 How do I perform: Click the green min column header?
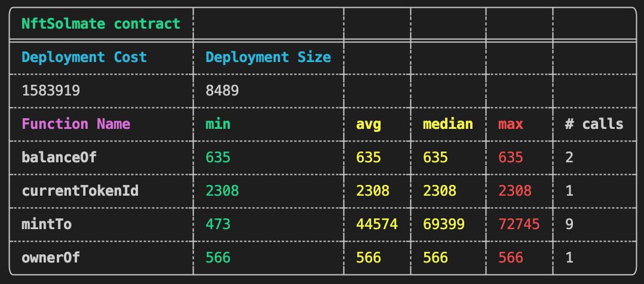pos(218,124)
